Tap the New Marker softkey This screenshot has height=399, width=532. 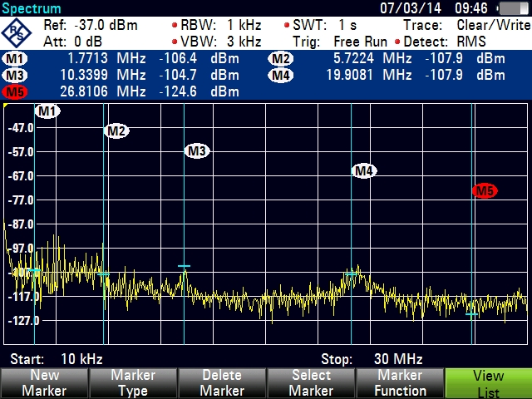(44, 383)
